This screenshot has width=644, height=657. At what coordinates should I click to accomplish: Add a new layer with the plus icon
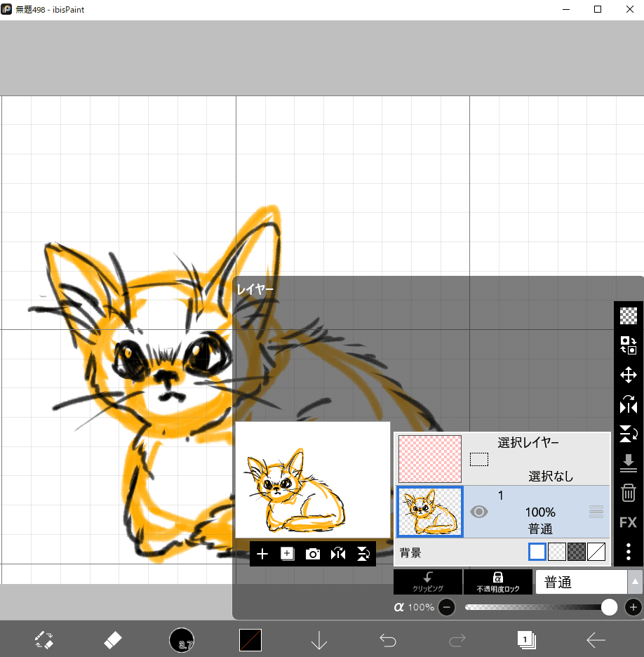[262, 554]
